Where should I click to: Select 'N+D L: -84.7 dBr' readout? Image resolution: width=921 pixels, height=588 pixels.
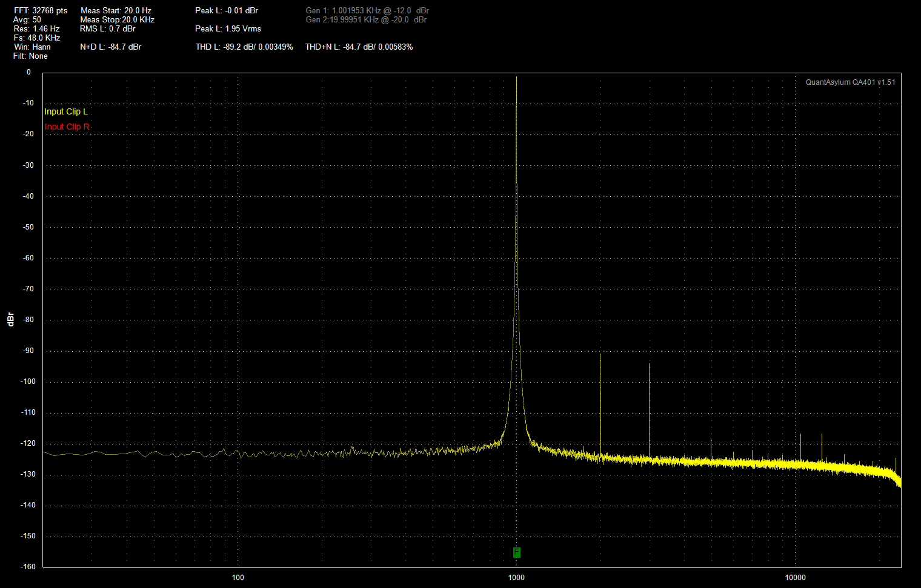pos(111,47)
